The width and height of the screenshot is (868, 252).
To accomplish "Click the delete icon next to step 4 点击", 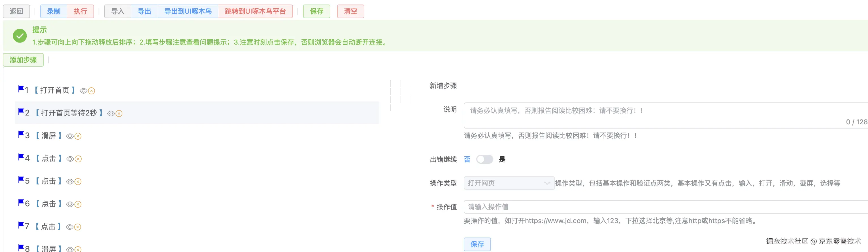I will point(78,159).
